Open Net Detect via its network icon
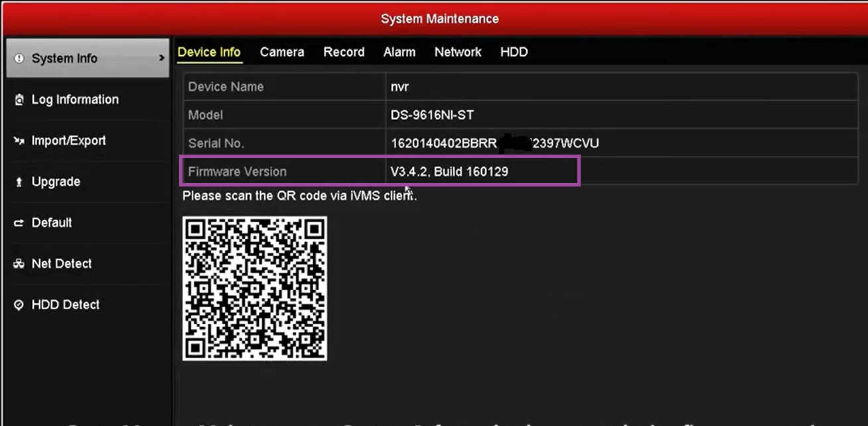The image size is (868, 426). point(19,263)
